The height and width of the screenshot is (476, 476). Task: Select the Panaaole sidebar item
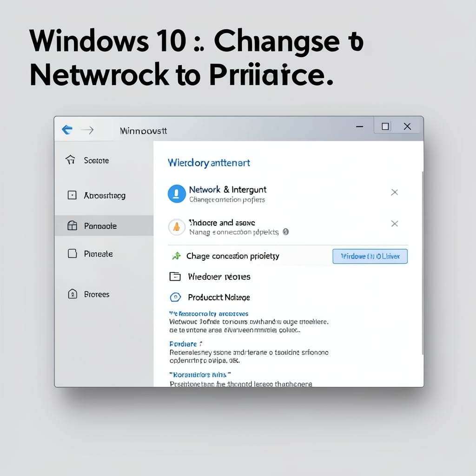(104, 225)
